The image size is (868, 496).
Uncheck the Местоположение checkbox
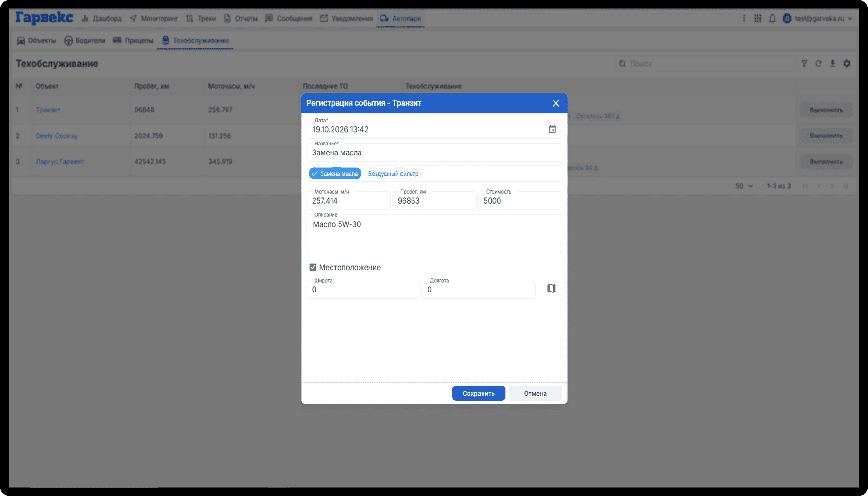click(313, 267)
